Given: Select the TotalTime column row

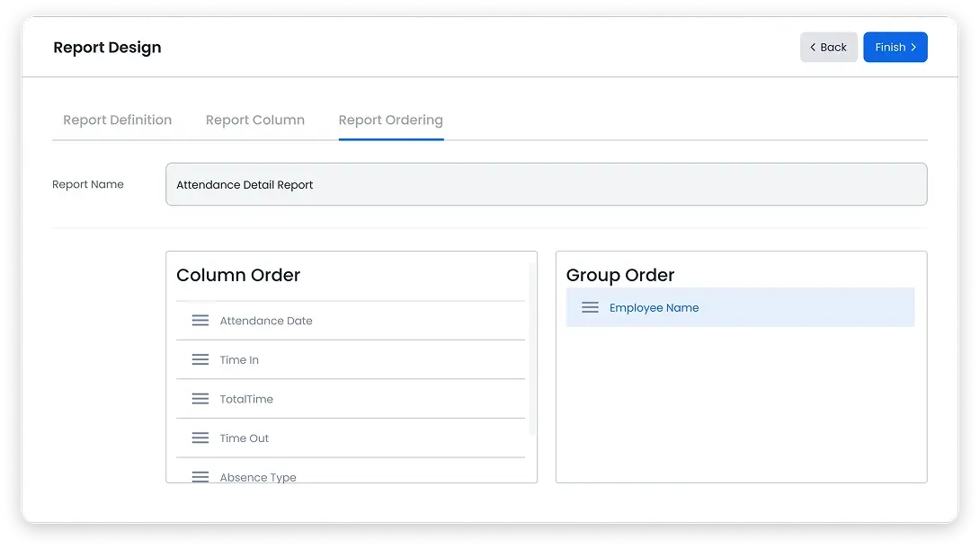Looking at the screenshot, I should click(351, 399).
